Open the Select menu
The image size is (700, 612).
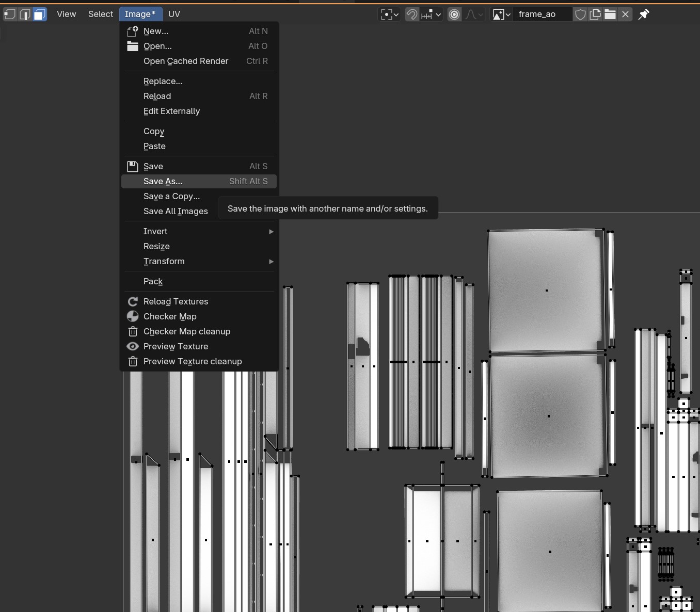pos(101,14)
